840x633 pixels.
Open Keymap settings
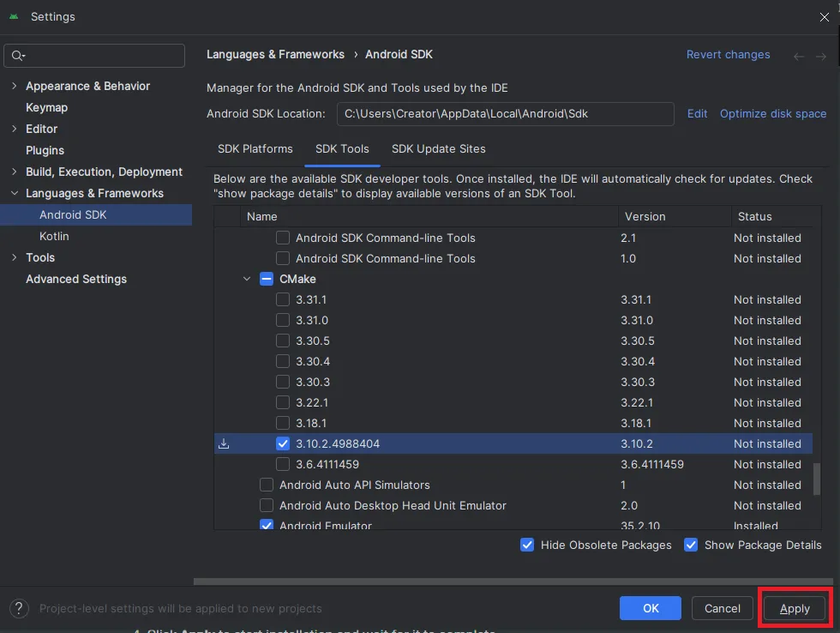point(46,107)
